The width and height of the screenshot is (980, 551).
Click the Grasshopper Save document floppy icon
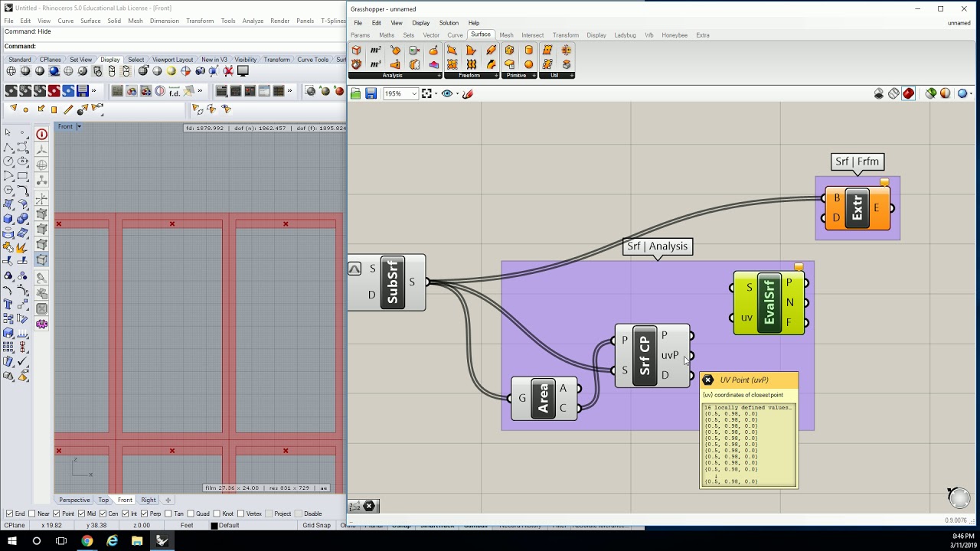pos(371,93)
